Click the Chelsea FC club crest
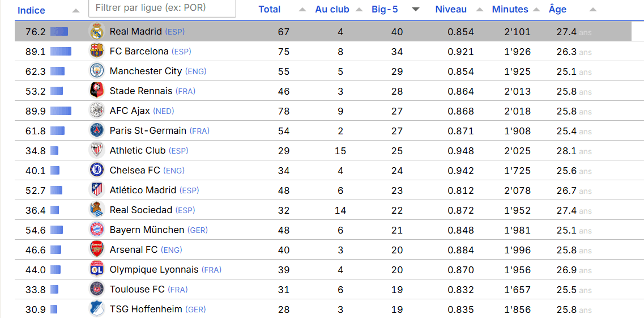The height and width of the screenshot is (318, 644). (97, 170)
